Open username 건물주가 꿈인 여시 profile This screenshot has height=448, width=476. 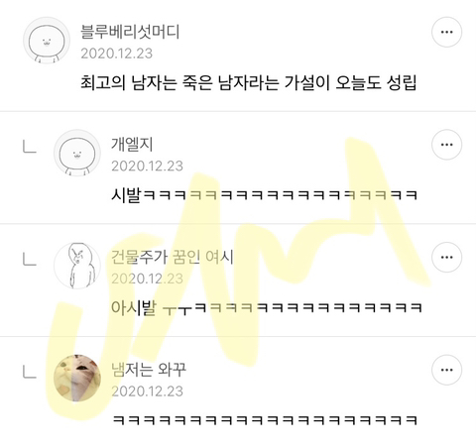point(173,257)
